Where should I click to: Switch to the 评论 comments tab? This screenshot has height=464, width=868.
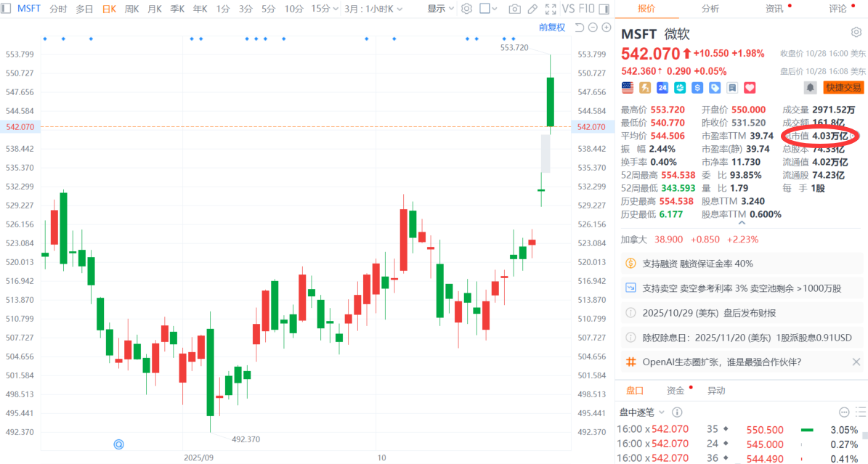(838, 8)
